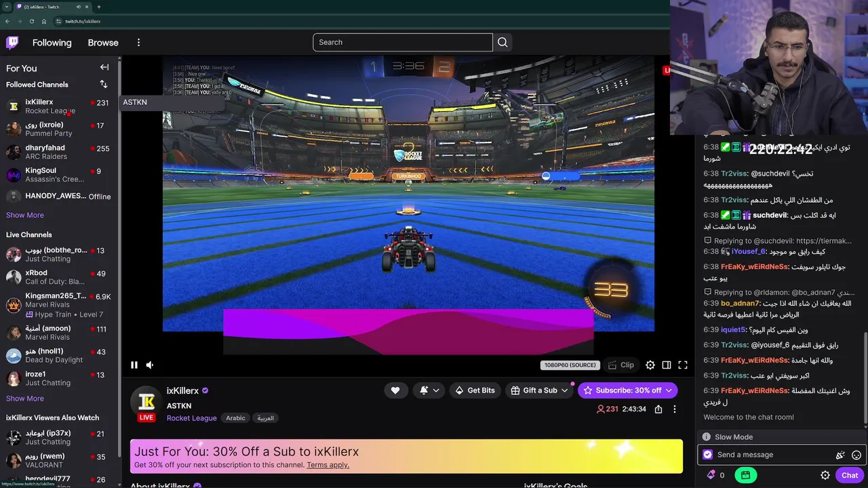The width and height of the screenshot is (868, 488).
Task: Open the browser tab search dropdown
Action: (6, 7)
